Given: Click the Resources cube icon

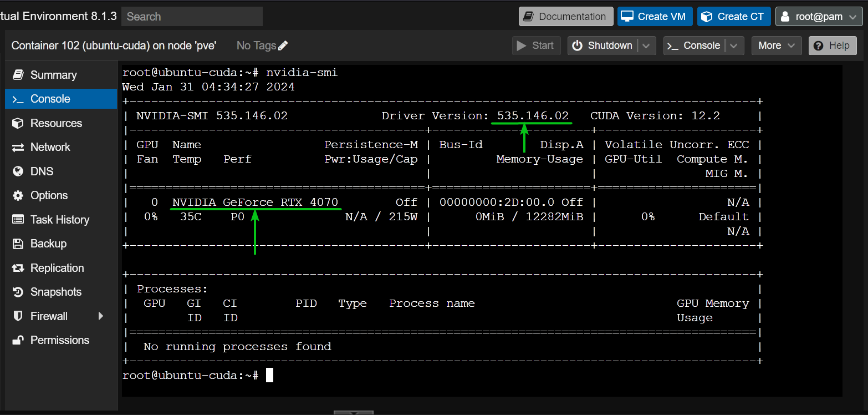Looking at the screenshot, I should pos(18,123).
